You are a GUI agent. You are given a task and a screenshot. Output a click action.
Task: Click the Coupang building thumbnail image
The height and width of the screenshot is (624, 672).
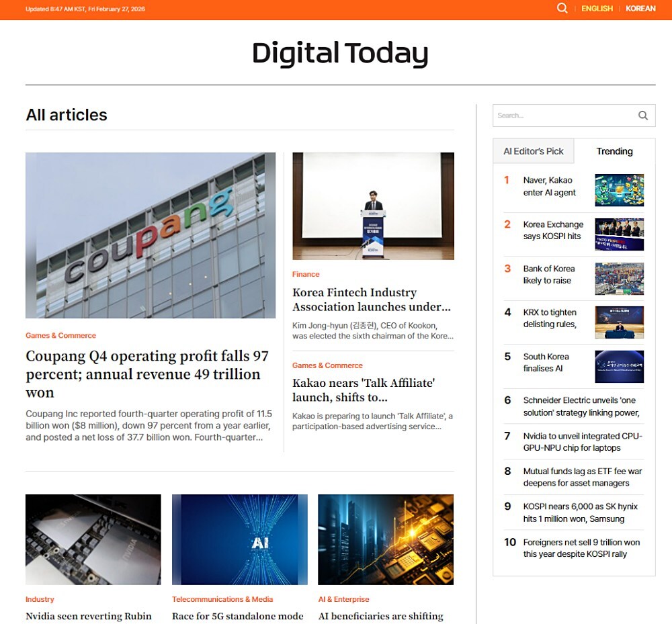click(x=150, y=236)
